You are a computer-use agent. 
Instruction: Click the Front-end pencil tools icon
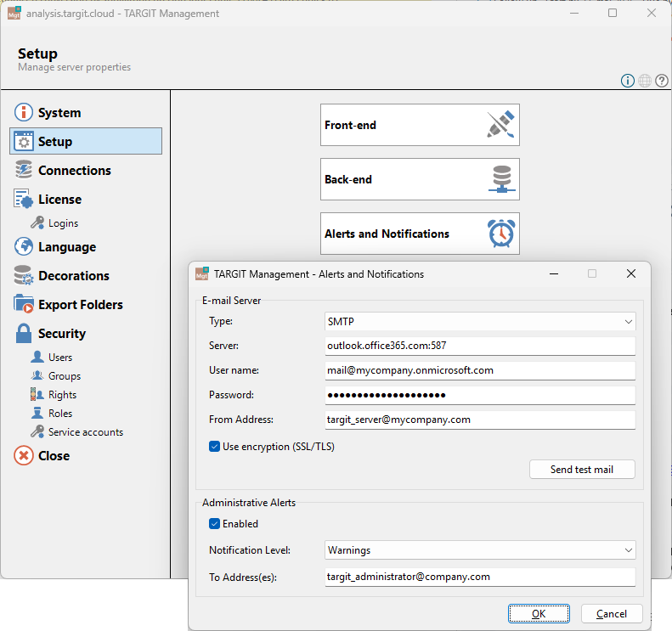pyautogui.click(x=500, y=125)
